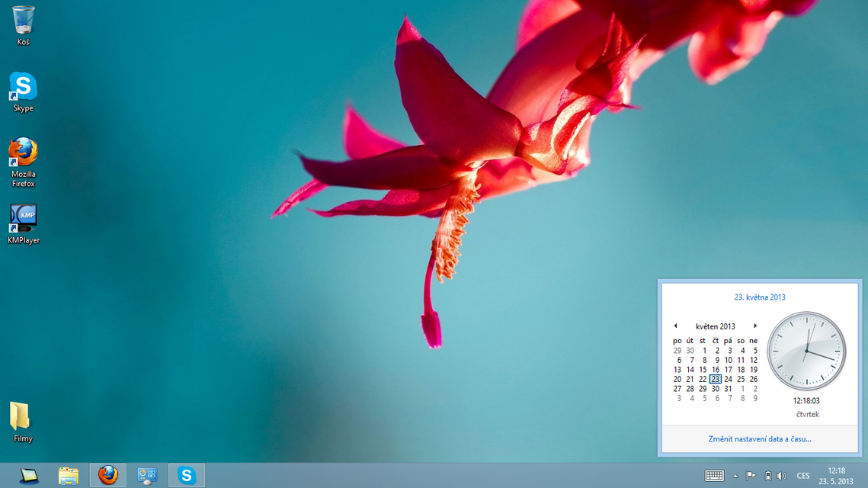Bring up Skype from the taskbar
The width and height of the screenshot is (868, 488).
185,474
